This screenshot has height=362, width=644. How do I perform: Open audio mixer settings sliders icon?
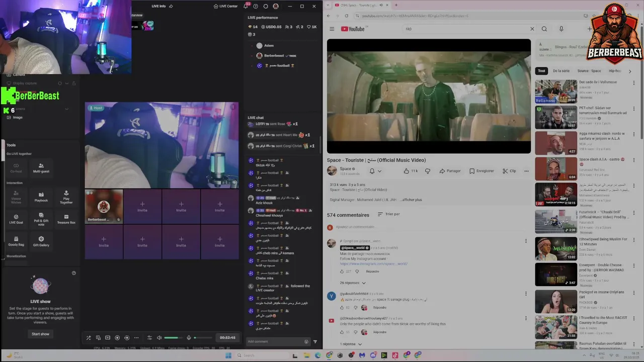(149, 338)
